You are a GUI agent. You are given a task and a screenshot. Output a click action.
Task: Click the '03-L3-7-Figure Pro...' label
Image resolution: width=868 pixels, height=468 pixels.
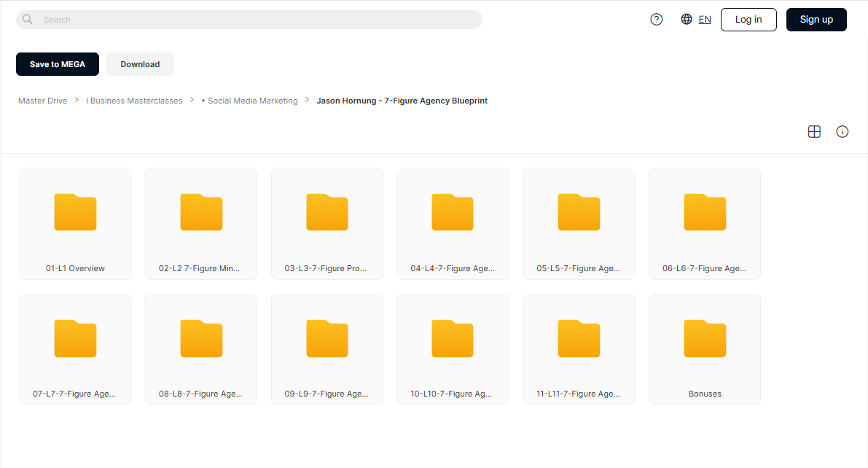click(x=326, y=268)
